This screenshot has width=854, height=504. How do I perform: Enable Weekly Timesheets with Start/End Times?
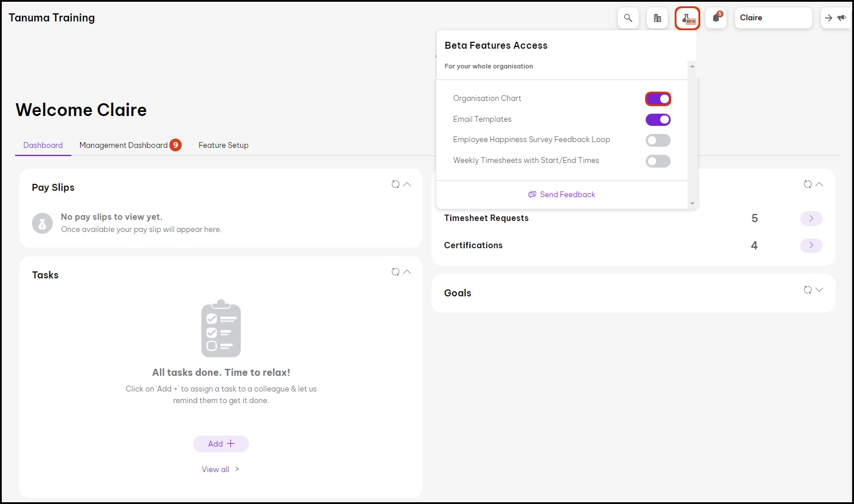point(658,161)
